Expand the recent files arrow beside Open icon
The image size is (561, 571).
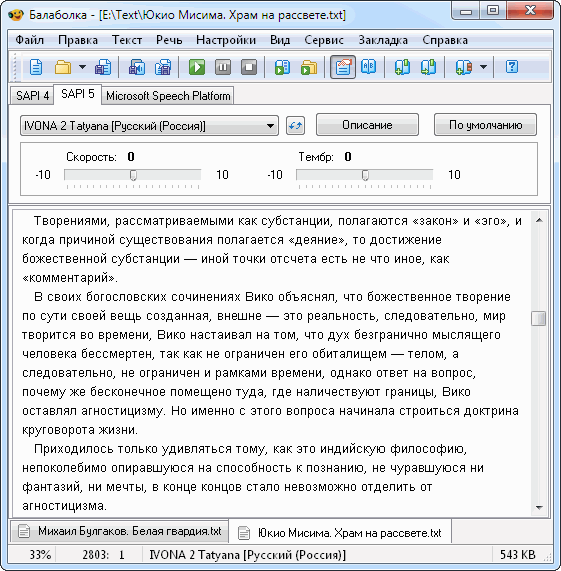click(x=82, y=67)
